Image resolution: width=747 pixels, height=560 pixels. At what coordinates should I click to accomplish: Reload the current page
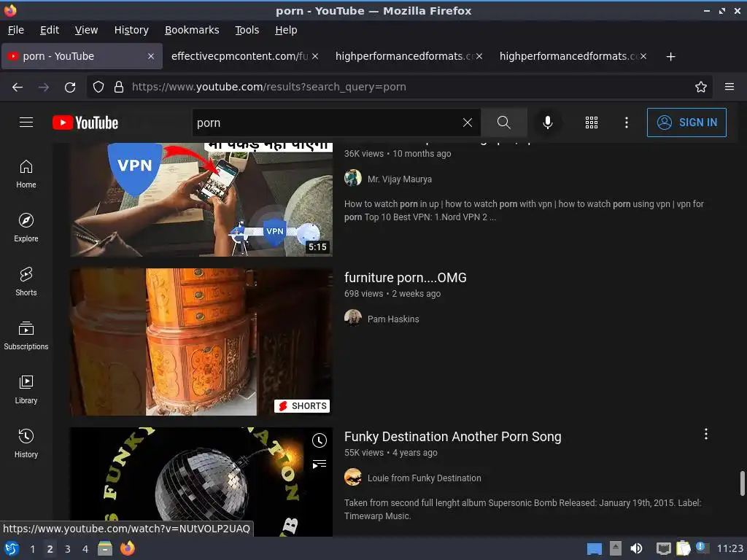click(x=70, y=87)
